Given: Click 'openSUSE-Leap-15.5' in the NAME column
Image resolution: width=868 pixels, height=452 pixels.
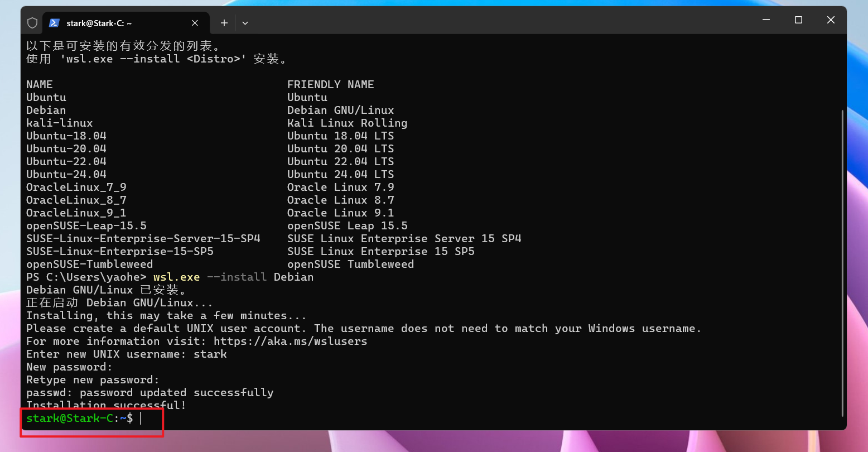Looking at the screenshot, I should [x=86, y=225].
